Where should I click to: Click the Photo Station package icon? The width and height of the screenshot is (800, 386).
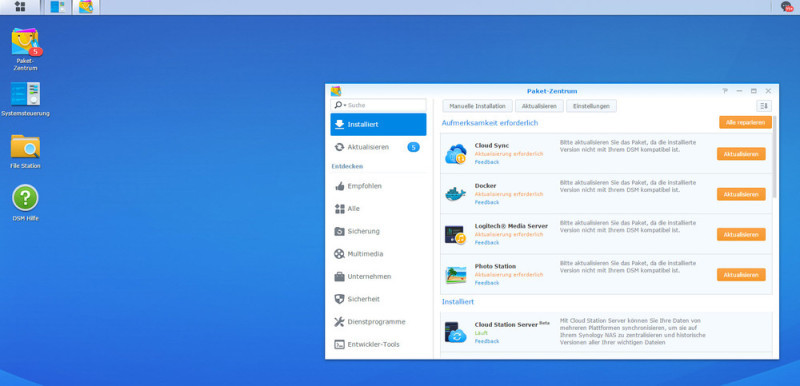point(456,275)
